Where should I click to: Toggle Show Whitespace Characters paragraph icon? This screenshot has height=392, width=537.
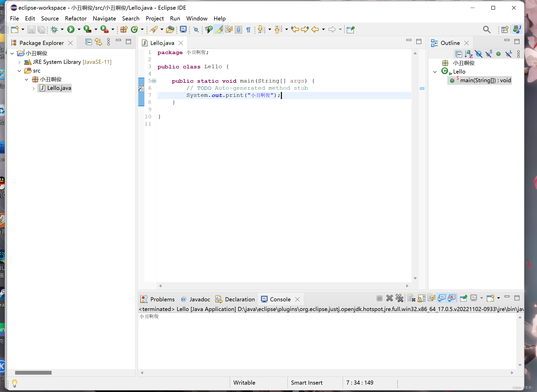248,30
